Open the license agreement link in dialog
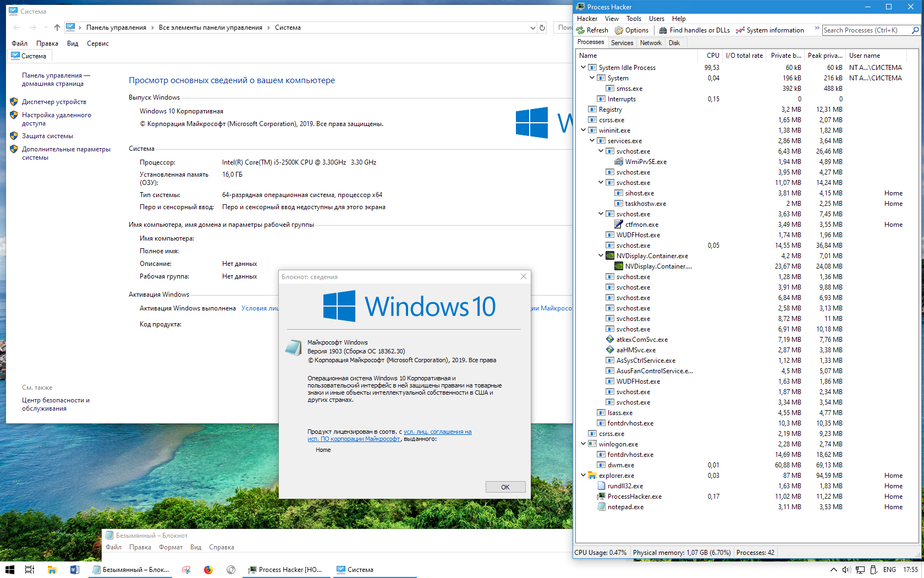Image resolution: width=924 pixels, height=578 pixels. (x=389, y=435)
